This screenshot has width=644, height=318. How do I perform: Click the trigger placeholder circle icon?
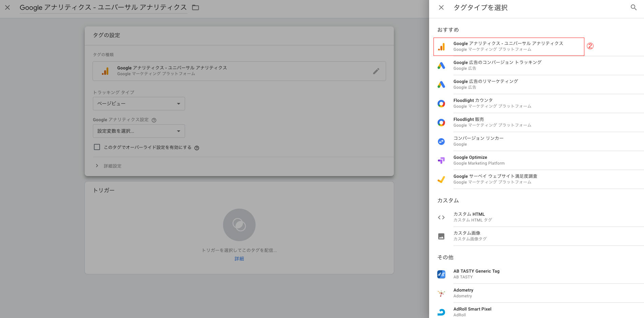click(x=239, y=225)
